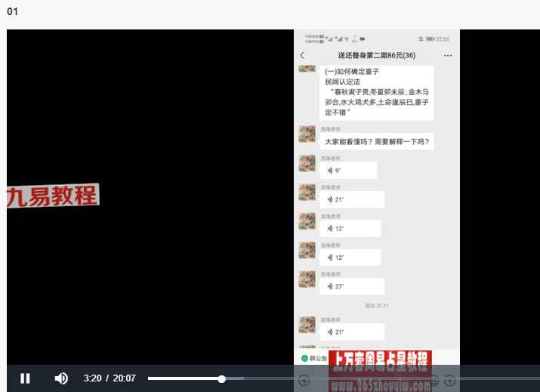540x392 pixels.
Task: Click the 3:20 / 20:07 time display
Action: 110,378
